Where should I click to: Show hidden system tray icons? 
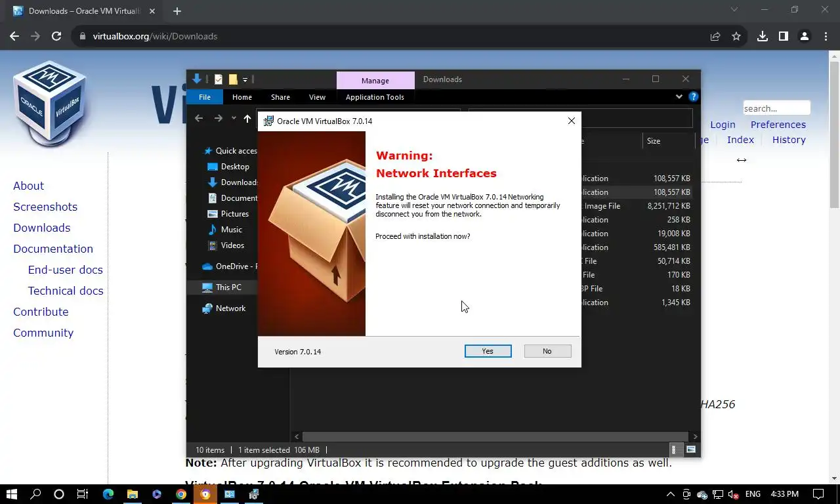click(x=670, y=494)
